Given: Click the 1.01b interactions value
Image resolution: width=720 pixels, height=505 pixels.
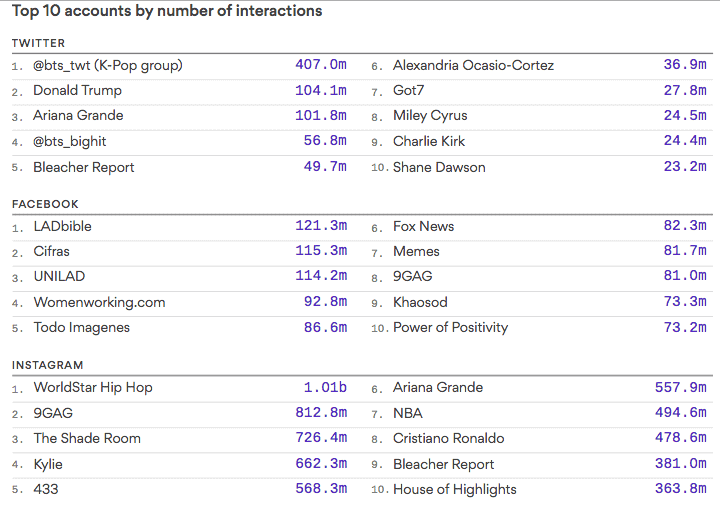Looking at the screenshot, I should [325, 387].
